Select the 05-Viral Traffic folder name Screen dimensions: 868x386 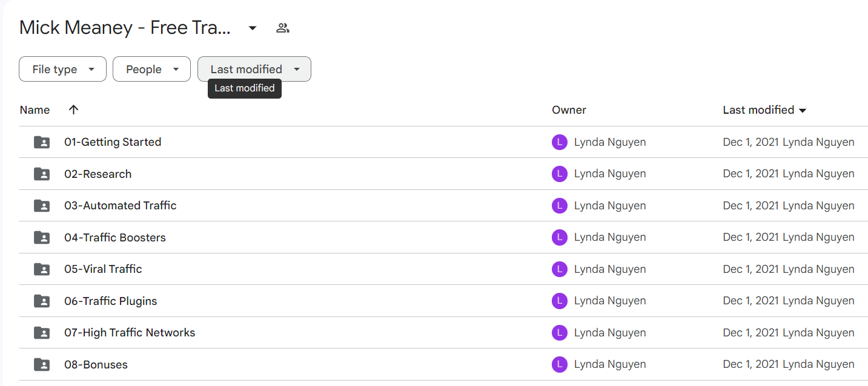coord(103,269)
